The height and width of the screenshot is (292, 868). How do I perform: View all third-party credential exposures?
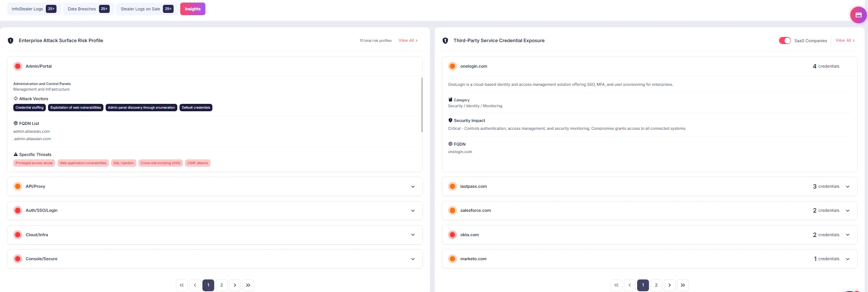(x=845, y=41)
